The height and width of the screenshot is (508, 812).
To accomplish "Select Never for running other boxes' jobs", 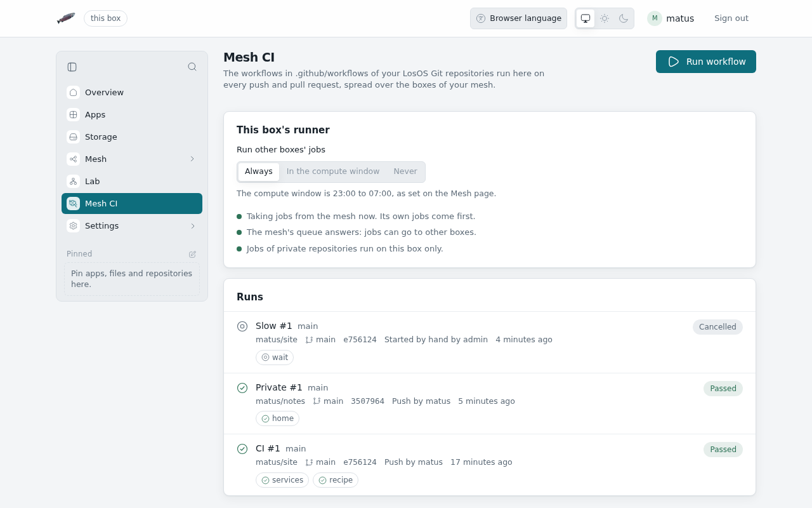I will (405, 171).
